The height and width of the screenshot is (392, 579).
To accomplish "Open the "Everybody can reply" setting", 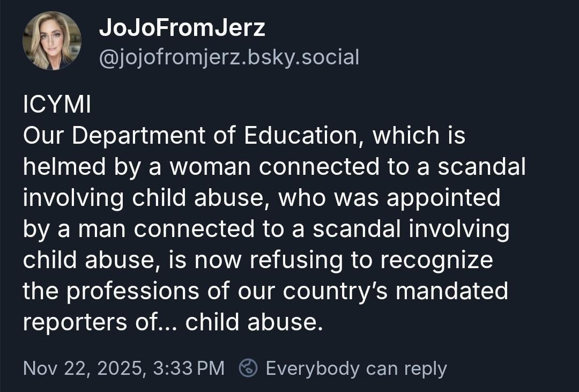I will pyautogui.click(x=356, y=368).
